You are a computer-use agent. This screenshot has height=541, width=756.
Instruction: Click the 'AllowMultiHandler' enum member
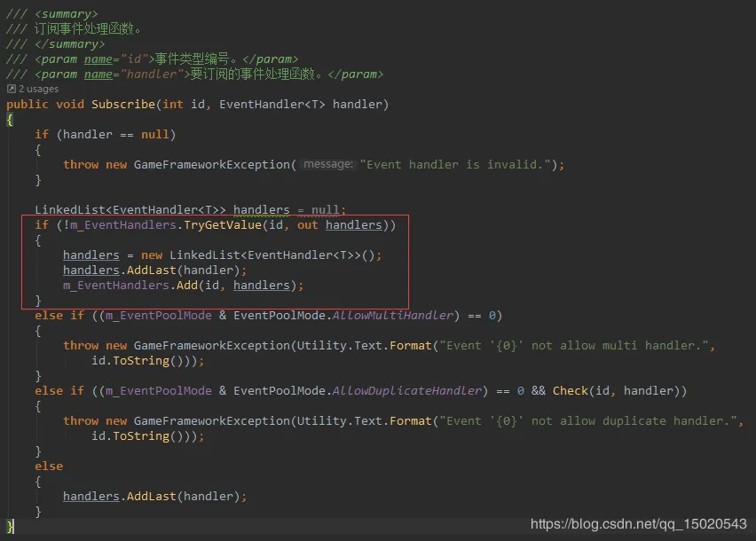point(392,316)
